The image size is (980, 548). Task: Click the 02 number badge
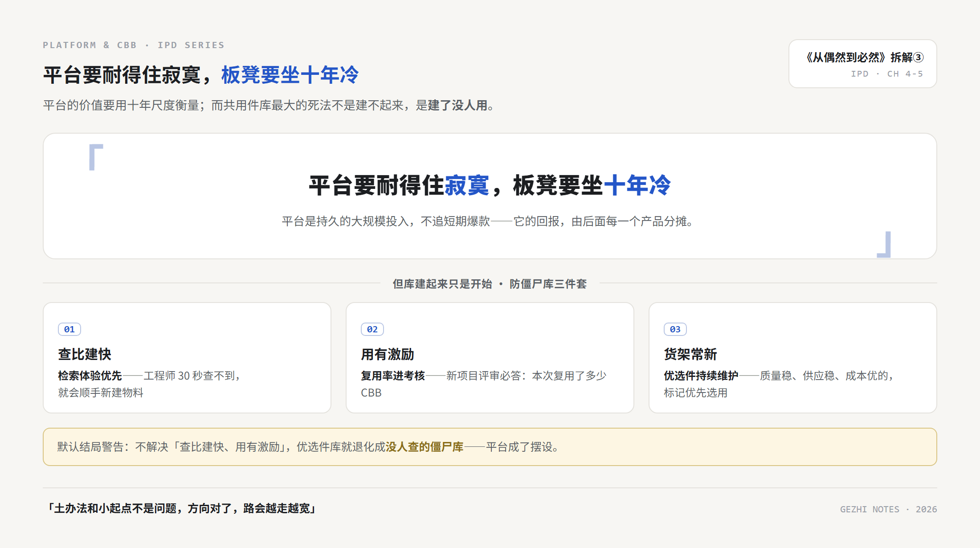click(x=372, y=329)
